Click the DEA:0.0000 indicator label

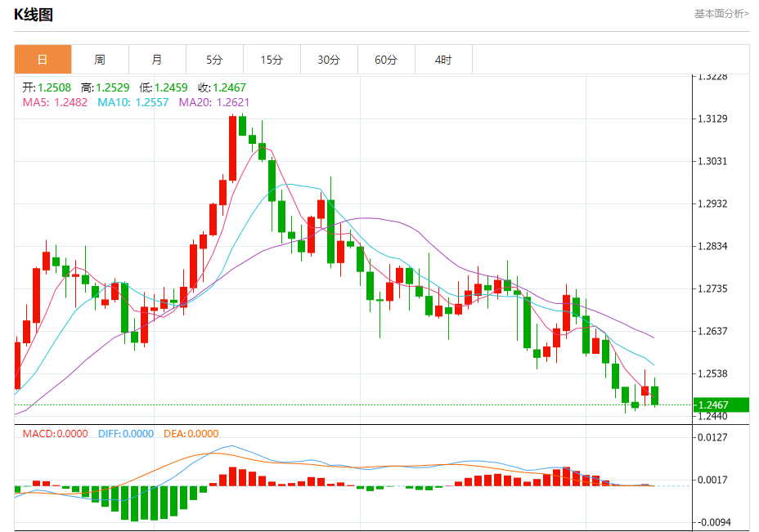pos(191,433)
